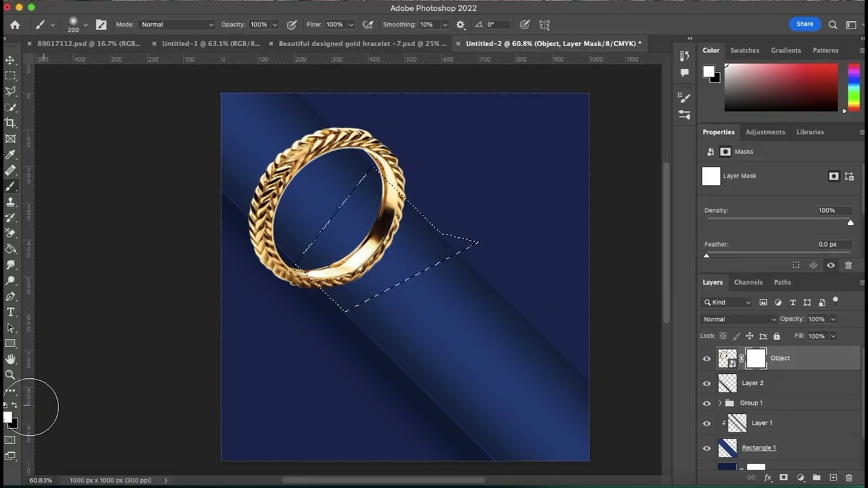Select the Path Selection tool
The image size is (868, 488).
(x=10, y=328)
